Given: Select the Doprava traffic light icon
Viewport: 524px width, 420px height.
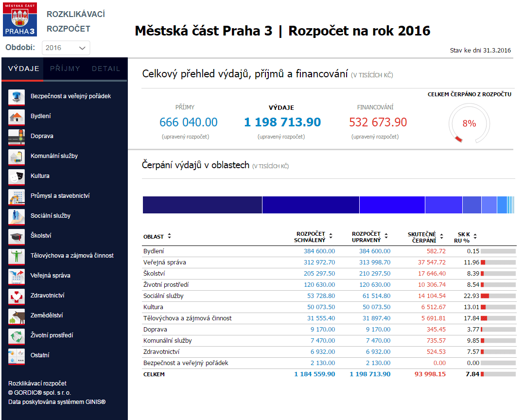Looking at the screenshot, I should (17, 137).
